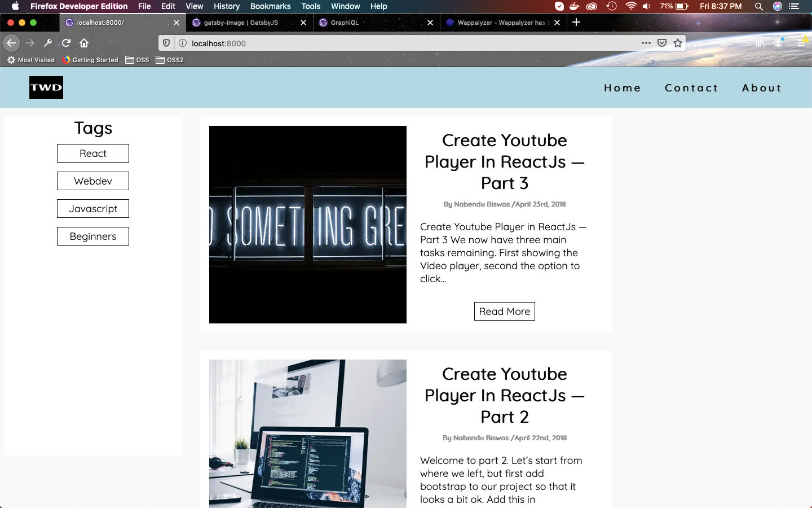Click title 'Create Youtube Player In ReactJs — Part 2'
This screenshot has width=812, height=508.
(x=505, y=395)
